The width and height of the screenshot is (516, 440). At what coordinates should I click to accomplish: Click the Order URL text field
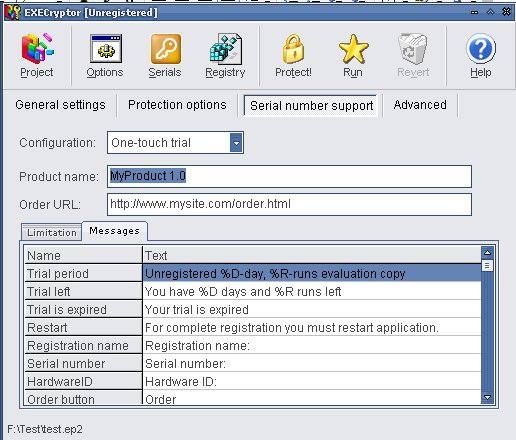pyautogui.click(x=289, y=204)
